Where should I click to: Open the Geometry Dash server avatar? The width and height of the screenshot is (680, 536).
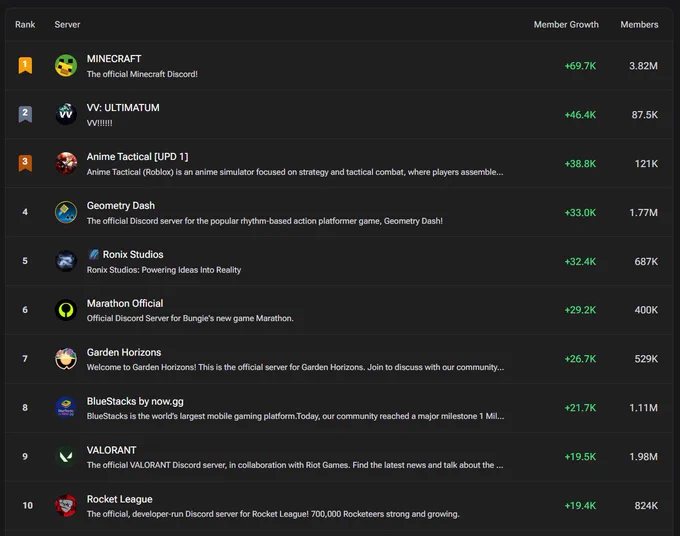pyautogui.click(x=66, y=212)
